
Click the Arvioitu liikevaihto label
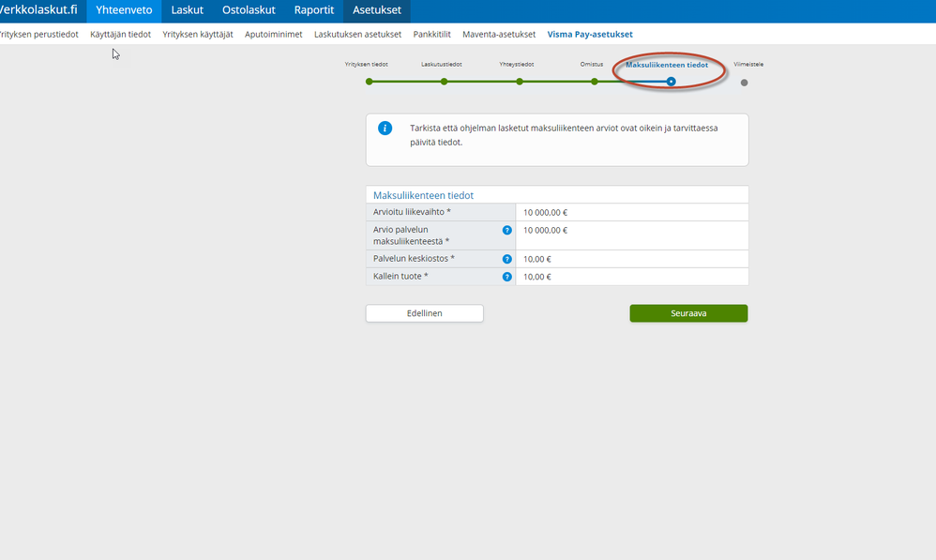click(x=412, y=212)
